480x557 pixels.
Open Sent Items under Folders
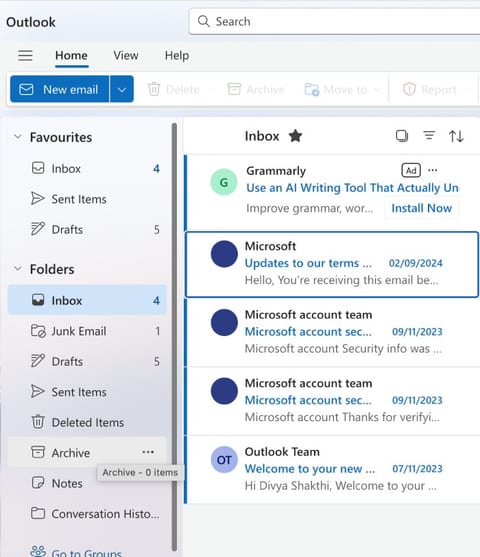(x=87, y=392)
